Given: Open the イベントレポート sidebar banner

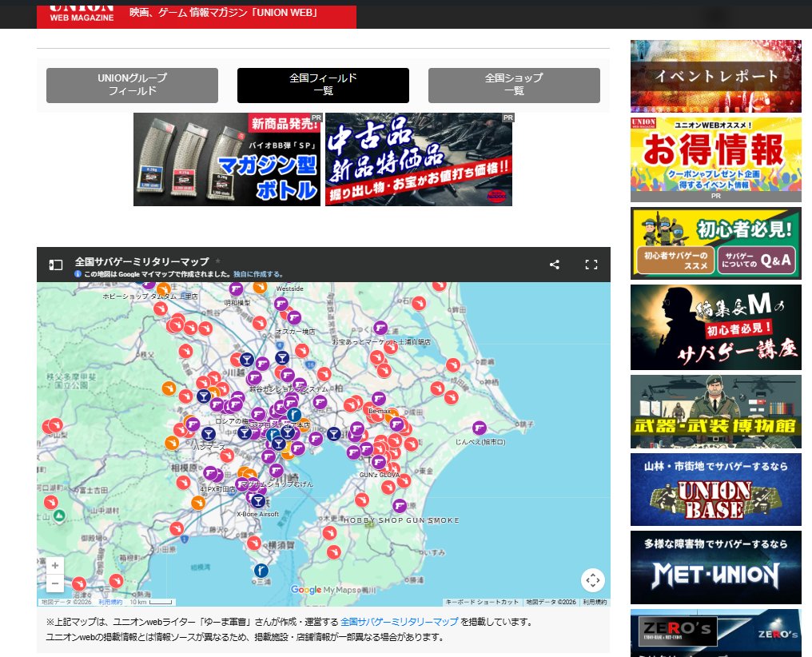Looking at the screenshot, I should 715,76.
